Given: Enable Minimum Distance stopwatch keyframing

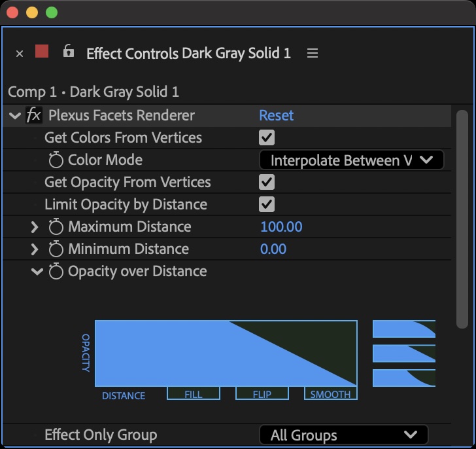Looking at the screenshot, I should tap(56, 249).
